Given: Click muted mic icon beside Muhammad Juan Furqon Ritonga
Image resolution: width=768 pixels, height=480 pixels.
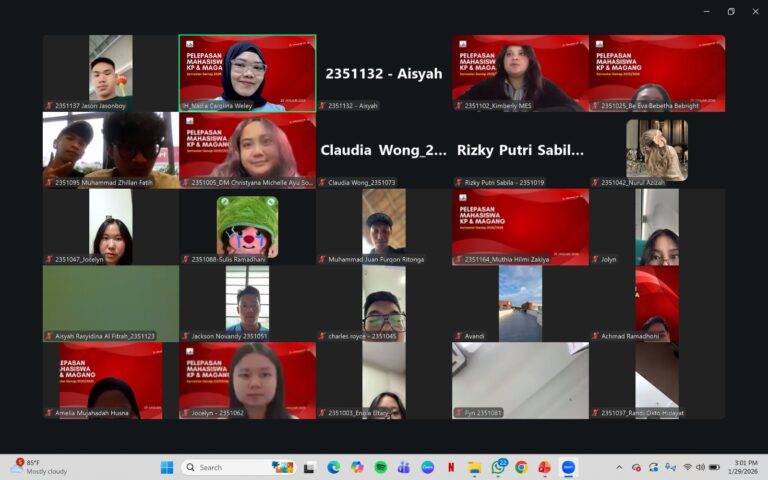Looking at the screenshot, I should [x=322, y=260].
